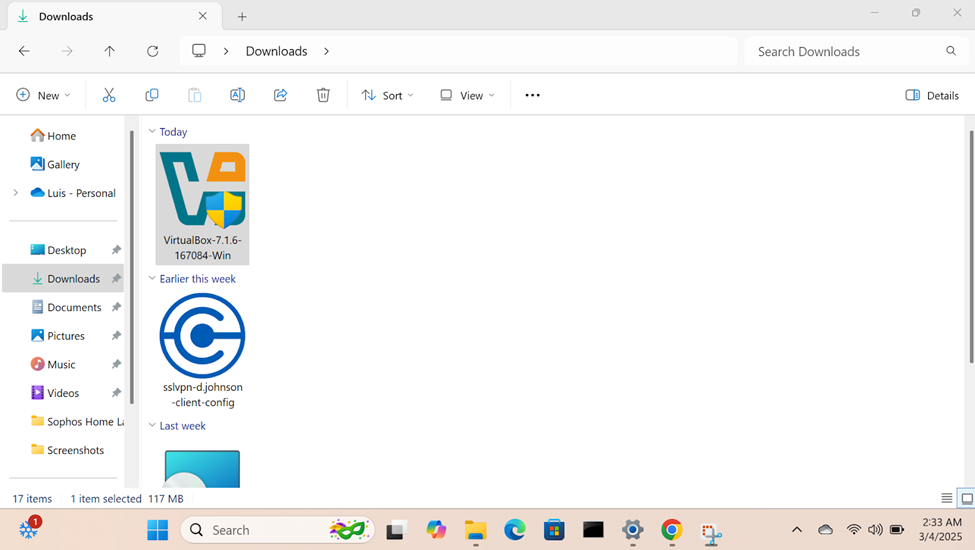Image resolution: width=975 pixels, height=550 pixels.
Task: Open the Settings gear on taskbar
Action: click(x=632, y=530)
